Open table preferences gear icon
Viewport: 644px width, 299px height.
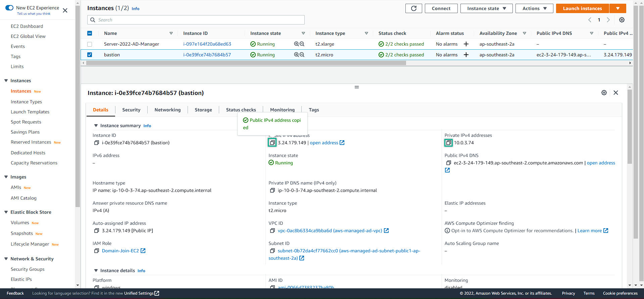[622, 20]
